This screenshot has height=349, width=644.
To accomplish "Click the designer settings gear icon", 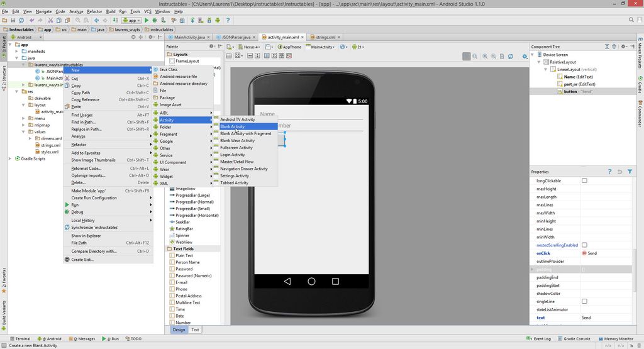I will tap(525, 56).
